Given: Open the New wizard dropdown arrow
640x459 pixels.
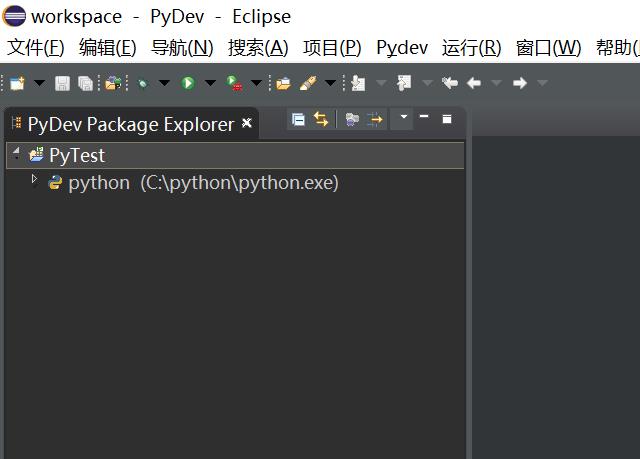Looking at the screenshot, I should click(x=40, y=83).
